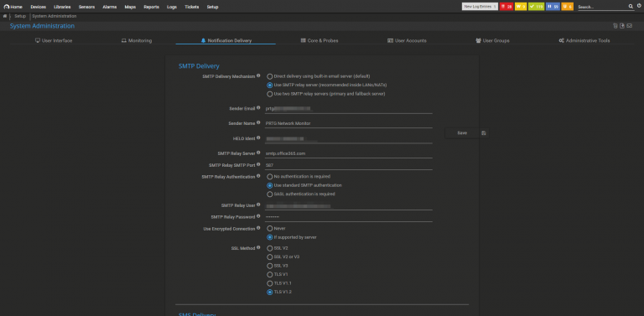644x316 pixels.
Task: Click the New Log Entries button
Action: tap(480, 7)
